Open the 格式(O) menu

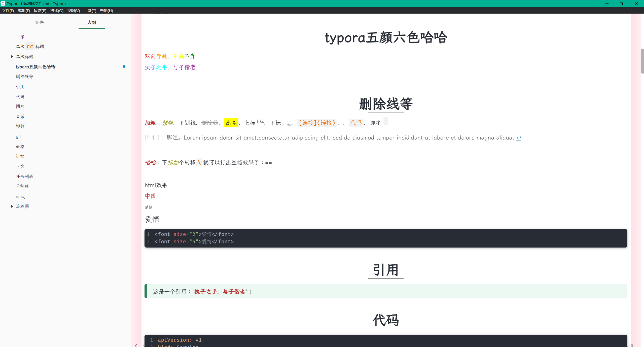coord(57,11)
